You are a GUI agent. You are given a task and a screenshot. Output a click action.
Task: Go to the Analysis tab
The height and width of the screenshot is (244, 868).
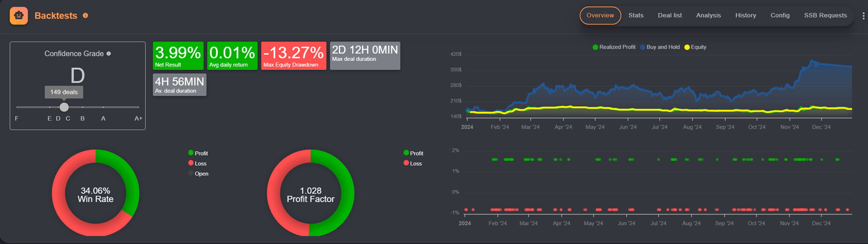click(x=708, y=15)
